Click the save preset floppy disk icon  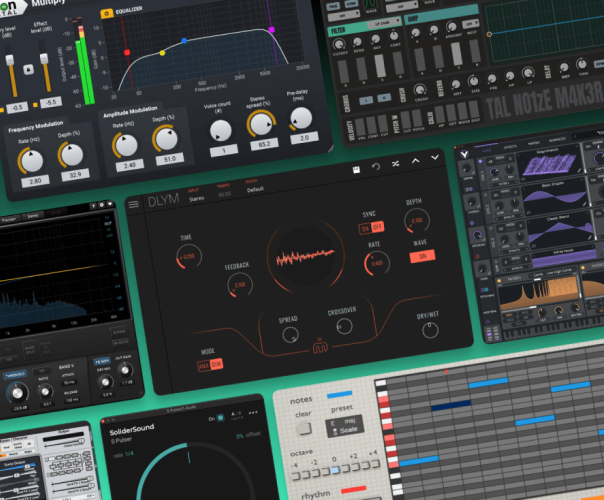point(355,169)
